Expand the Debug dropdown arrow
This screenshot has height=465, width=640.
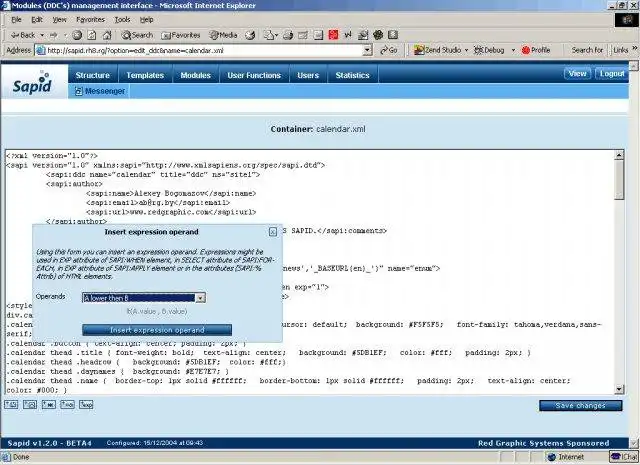(x=513, y=50)
